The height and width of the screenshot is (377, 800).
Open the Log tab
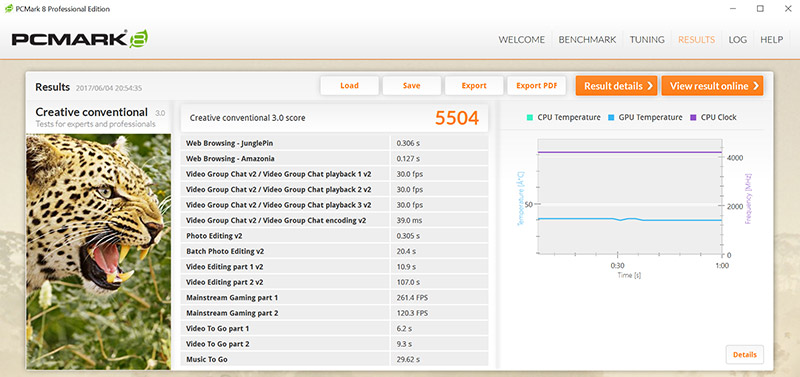click(x=738, y=39)
